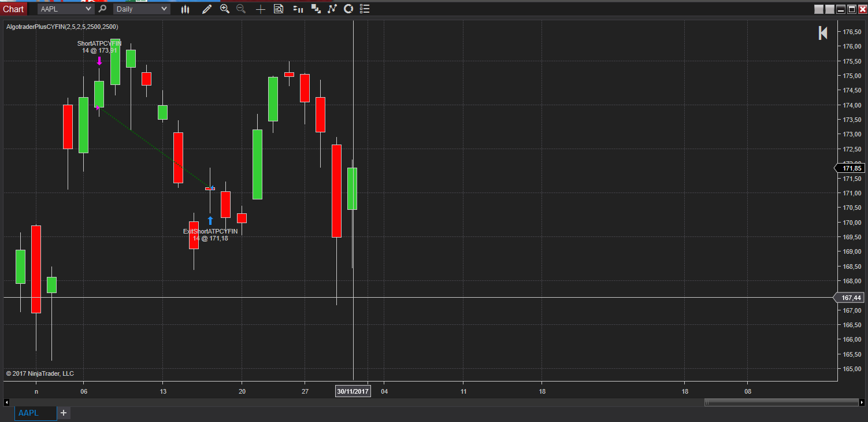
Task: Click the 169,00 price axis label
Action: pyautogui.click(x=853, y=251)
